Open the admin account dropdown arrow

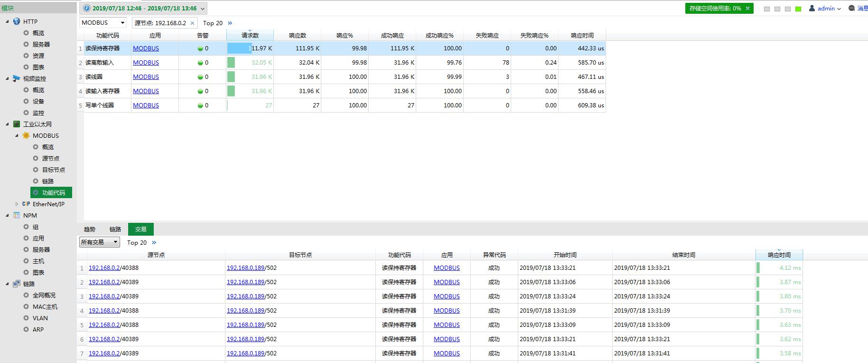click(x=839, y=9)
